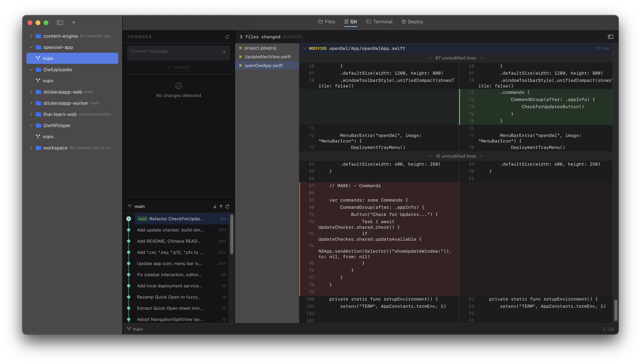
Task: Click the macOS green zoom window button
Action: pyautogui.click(x=46, y=23)
